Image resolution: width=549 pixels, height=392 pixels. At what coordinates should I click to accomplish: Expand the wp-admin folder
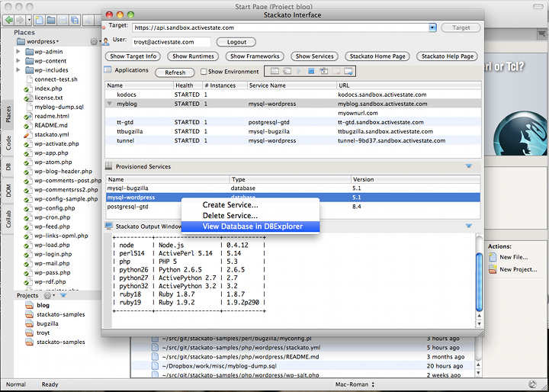tap(18, 52)
